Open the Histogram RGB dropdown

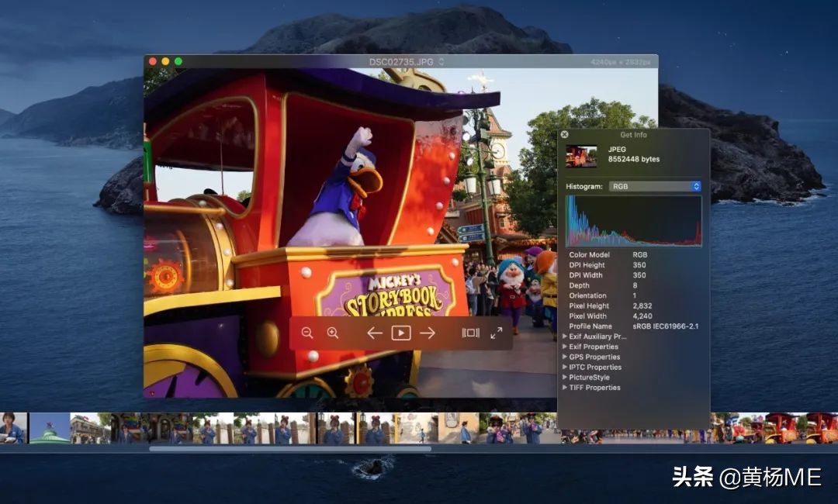pyautogui.click(x=655, y=186)
